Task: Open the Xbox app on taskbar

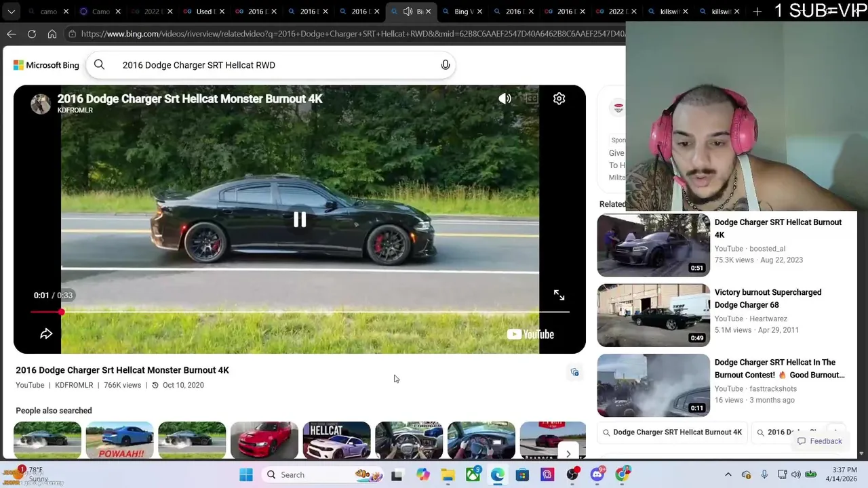Action: 473,474
